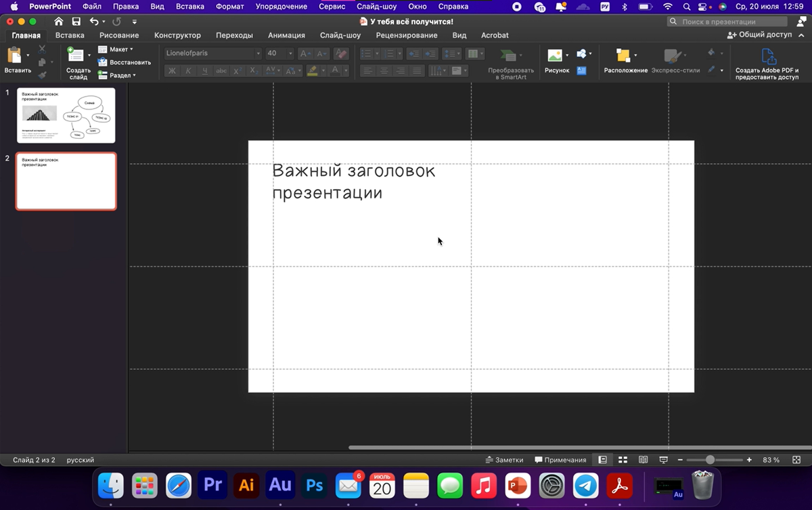Click the Вставить paste icon
Screen dimensions: 812x510
coord(14,56)
